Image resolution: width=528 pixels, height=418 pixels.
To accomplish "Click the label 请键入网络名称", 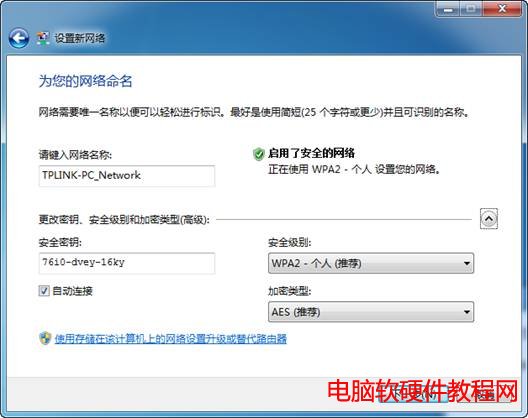I will pyautogui.click(x=75, y=155).
